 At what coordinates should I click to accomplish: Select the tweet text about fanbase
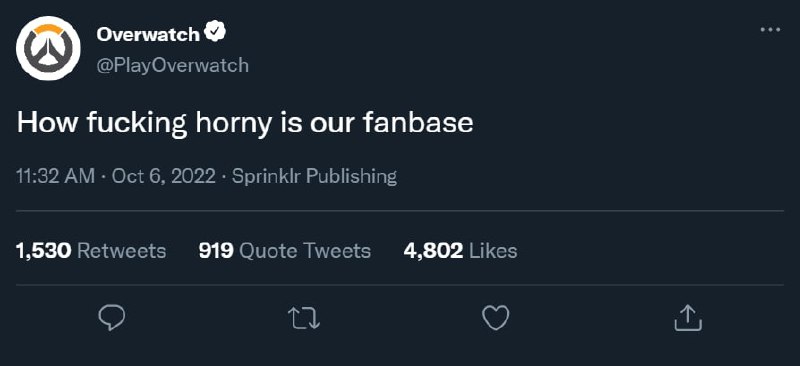click(x=245, y=124)
